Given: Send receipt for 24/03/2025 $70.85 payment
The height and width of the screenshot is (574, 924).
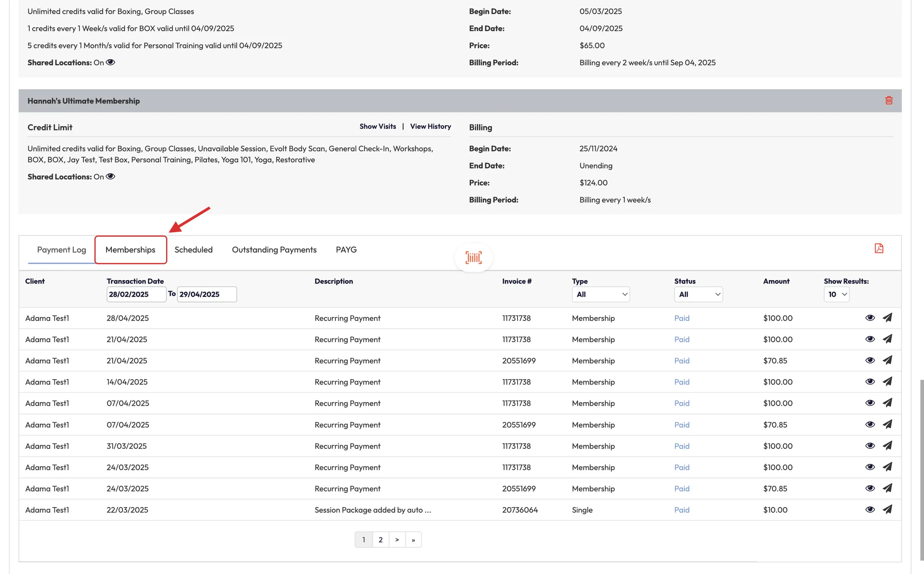Looking at the screenshot, I should (x=887, y=488).
